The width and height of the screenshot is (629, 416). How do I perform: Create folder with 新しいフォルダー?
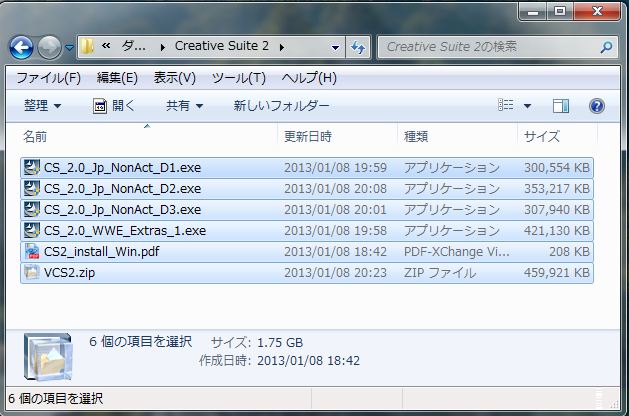(x=281, y=106)
